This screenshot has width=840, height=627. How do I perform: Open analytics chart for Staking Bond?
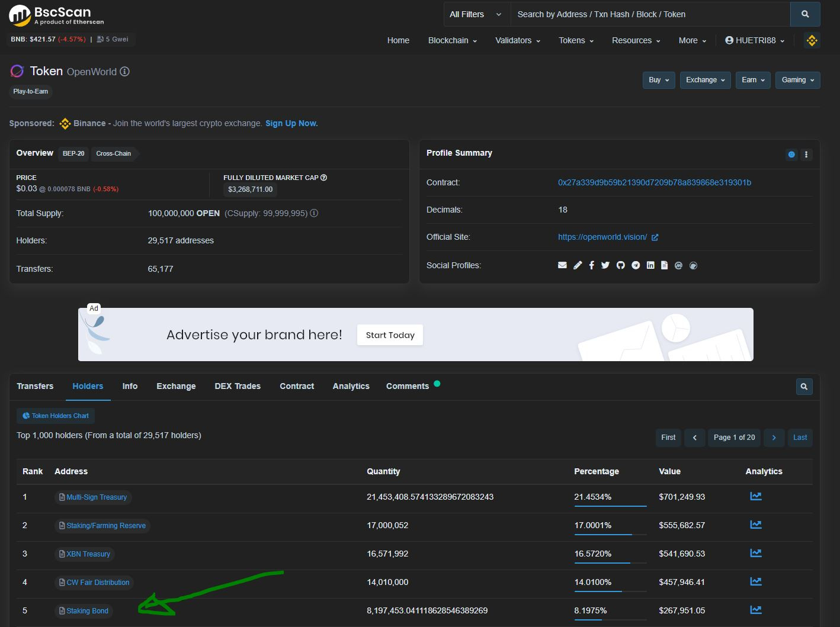click(756, 610)
